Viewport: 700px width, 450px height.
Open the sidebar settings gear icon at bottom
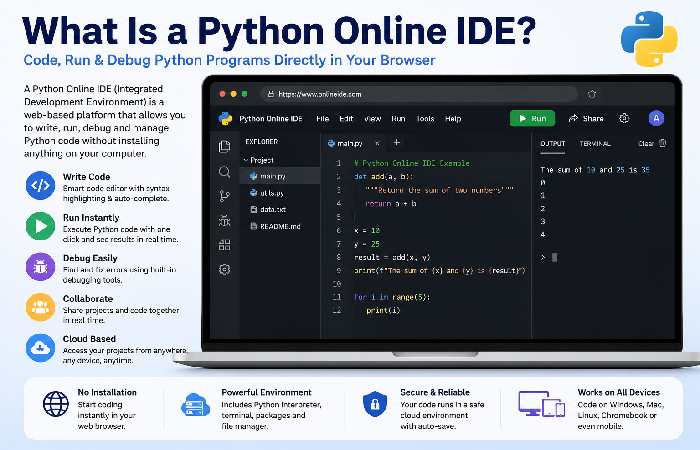point(225,269)
